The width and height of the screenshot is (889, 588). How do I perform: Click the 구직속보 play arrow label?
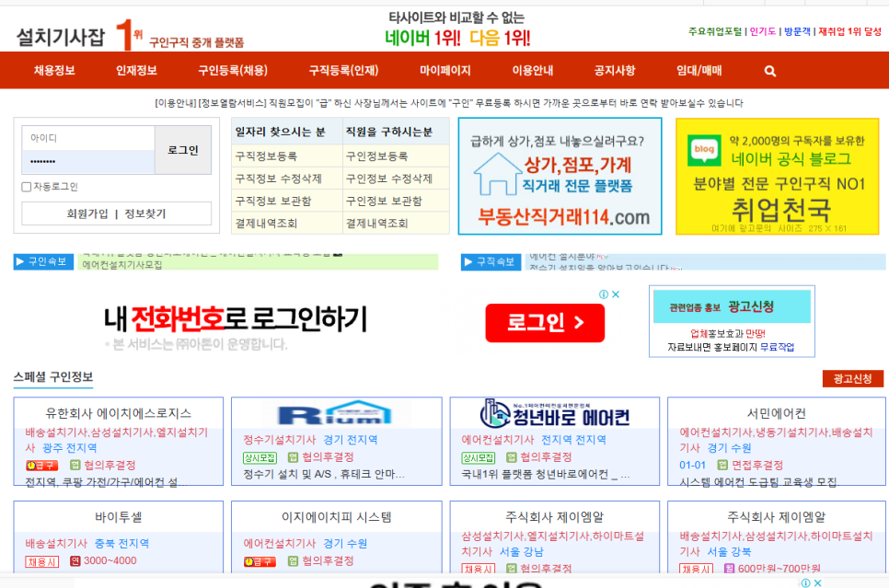point(491,262)
